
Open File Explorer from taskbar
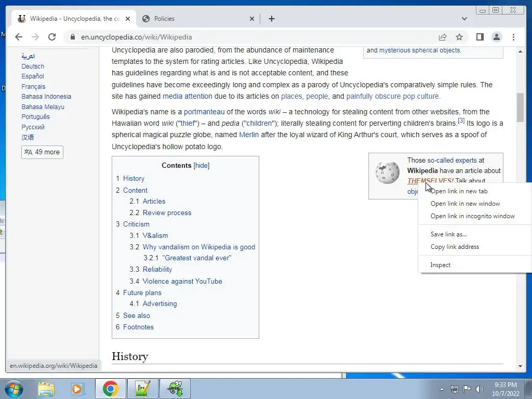tap(46, 389)
